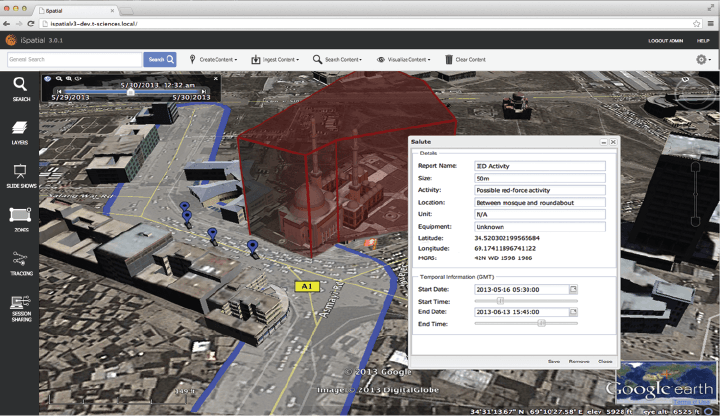Image resolution: width=720 pixels, height=416 pixels.
Task: Click into the Report Name field
Action: [540, 166]
